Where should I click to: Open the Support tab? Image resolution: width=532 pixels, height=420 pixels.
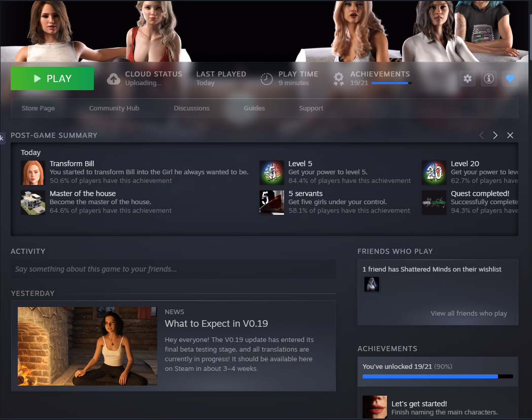(311, 108)
